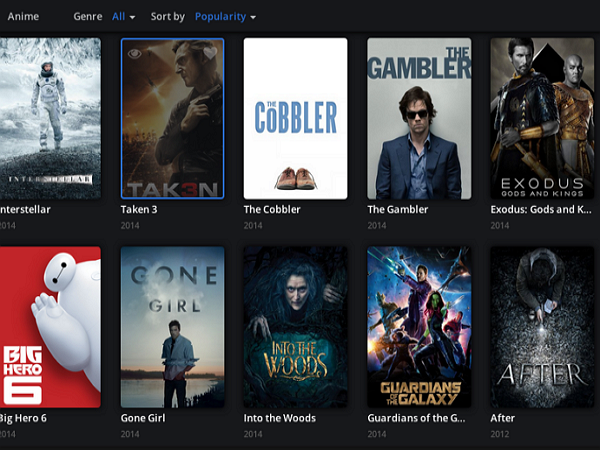The height and width of the screenshot is (450, 600).
Task: Open the Sort by Popularity dropdown
Action: (x=225, y=16)
